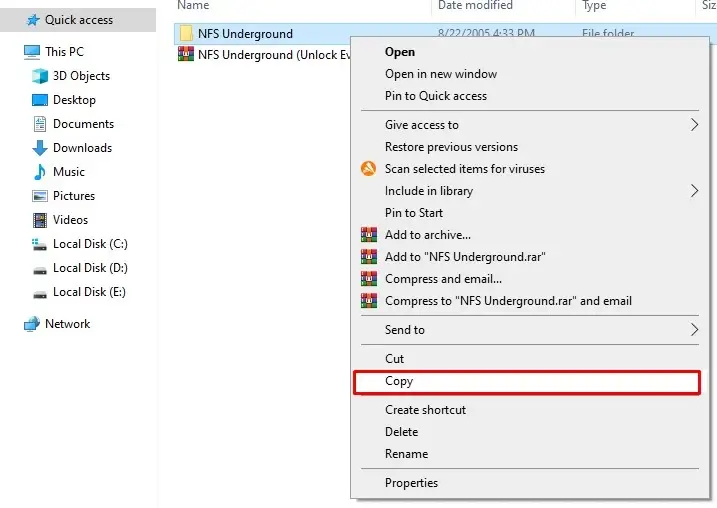Click the WinRAR icon beside Add to archive...
The height and width of the screenshot is (508, 717).
pyautogui.click(x=369, y=235)
